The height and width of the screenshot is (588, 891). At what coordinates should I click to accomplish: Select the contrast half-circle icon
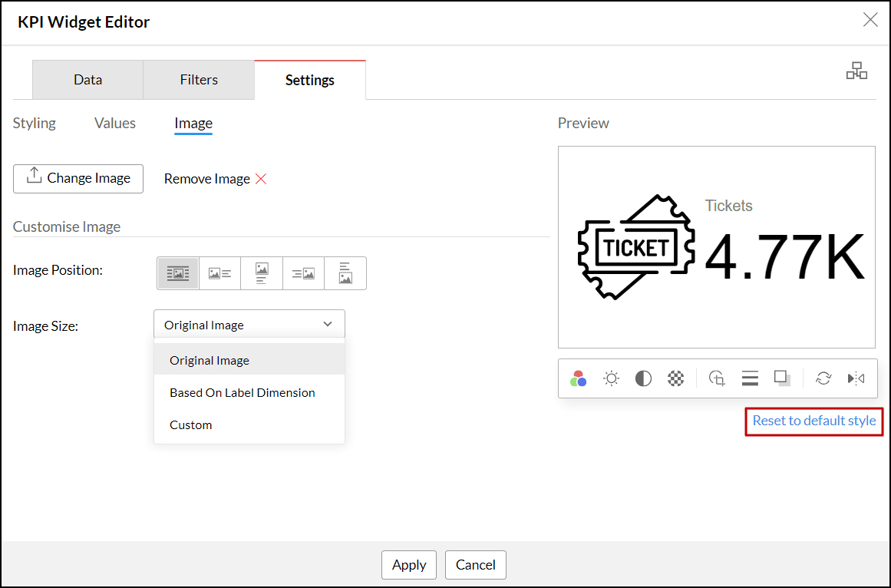click(643, 378)
